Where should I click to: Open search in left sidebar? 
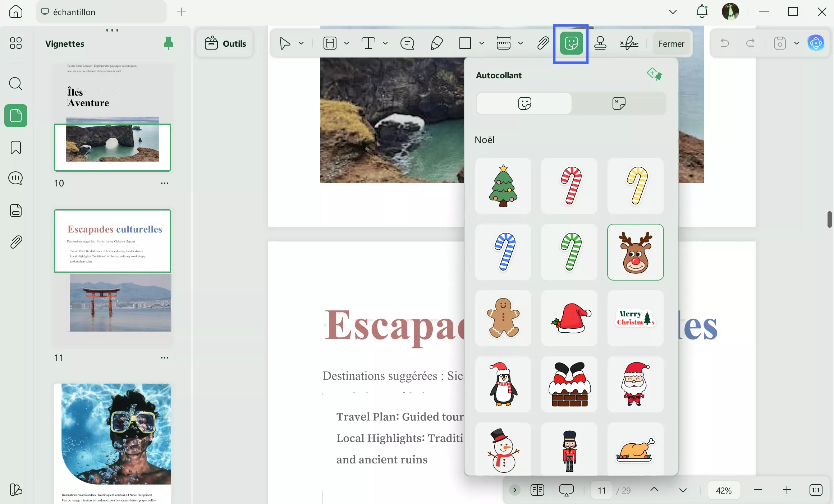point(16,84)
